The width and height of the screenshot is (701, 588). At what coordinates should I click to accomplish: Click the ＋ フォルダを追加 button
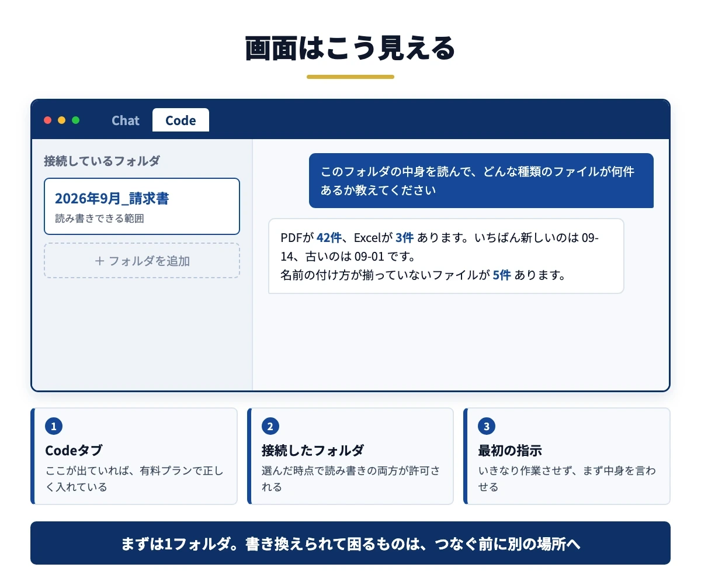[142, 261]
